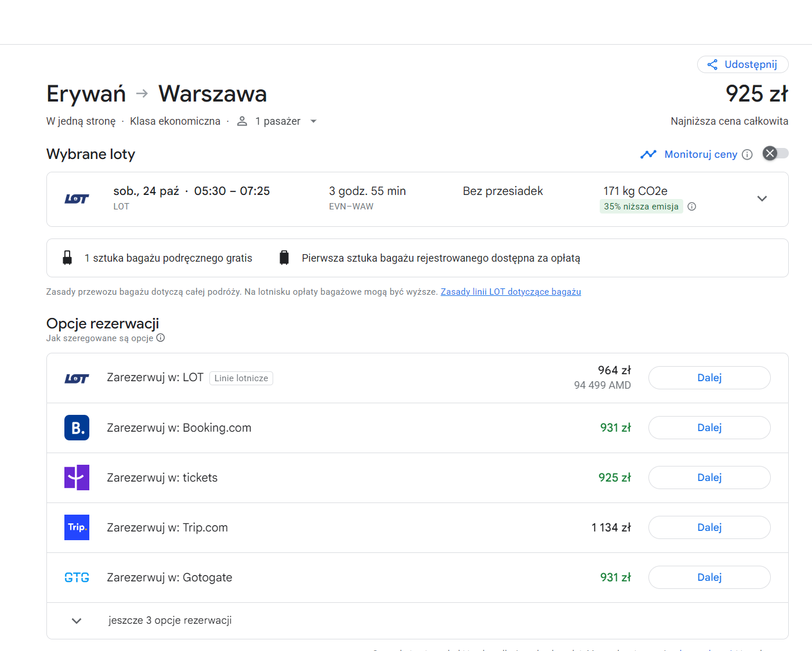
Task: Open emission info icon beside 35% niższa emisja
Action: pyautogui.click(x=692, y=207)
